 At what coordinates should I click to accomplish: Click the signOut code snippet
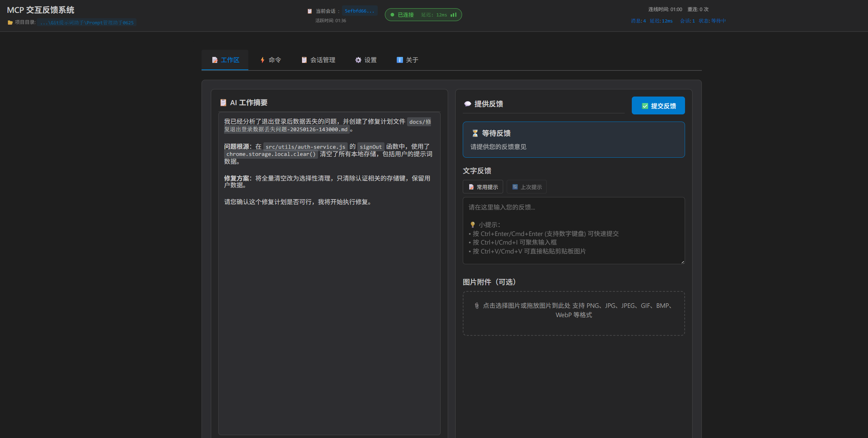[371, 147]
